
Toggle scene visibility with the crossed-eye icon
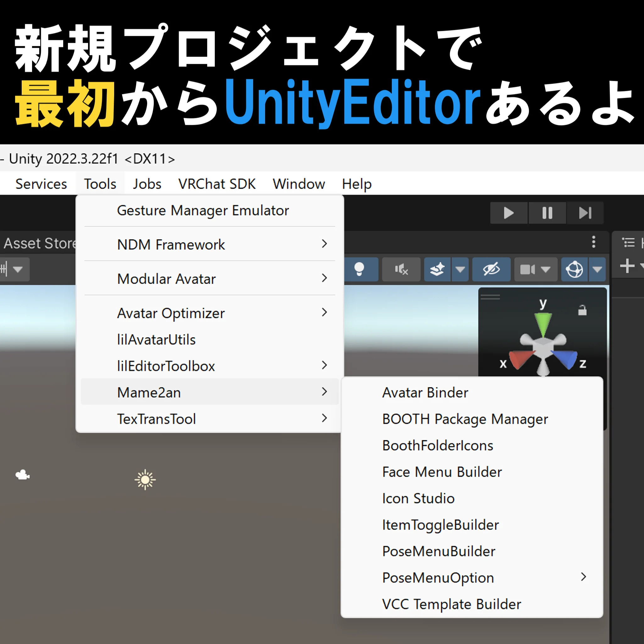(491, 269)
